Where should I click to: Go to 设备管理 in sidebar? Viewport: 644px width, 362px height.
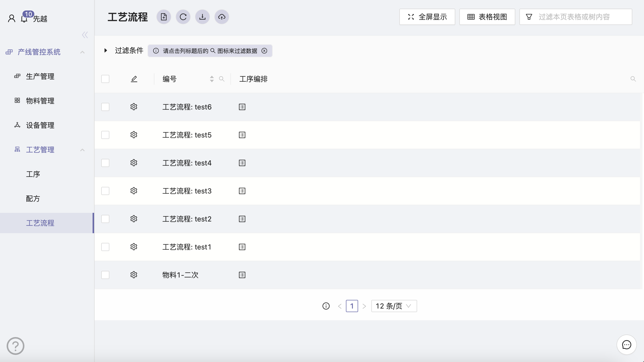point(40,125)
